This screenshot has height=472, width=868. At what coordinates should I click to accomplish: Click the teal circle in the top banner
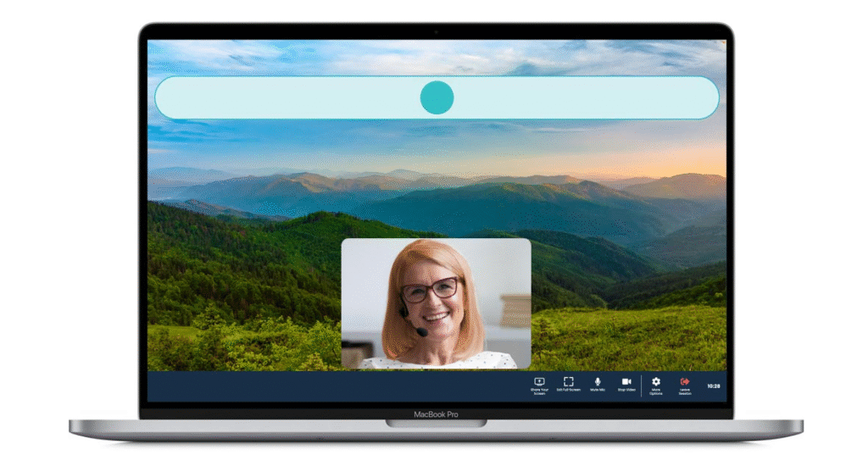pyautogui.click(x=437, y=97)
